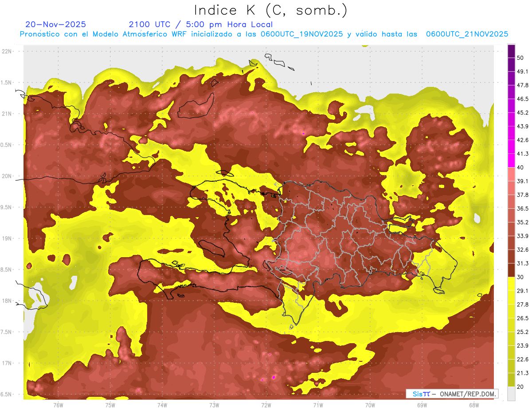Click latitude axis label '17N'

pos(7,363)
